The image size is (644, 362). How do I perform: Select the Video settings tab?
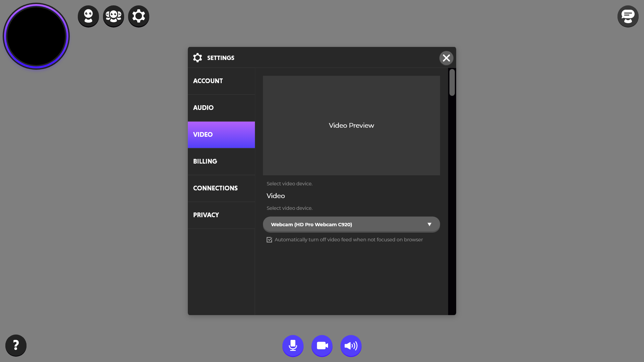[x=221, y=135]
